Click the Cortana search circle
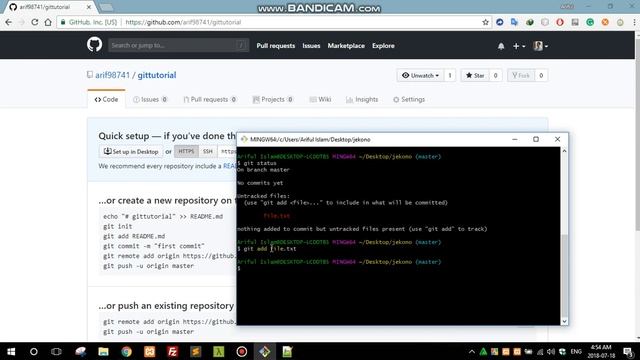The height and width of the screenshot is (360, 640). coord(34,351)
